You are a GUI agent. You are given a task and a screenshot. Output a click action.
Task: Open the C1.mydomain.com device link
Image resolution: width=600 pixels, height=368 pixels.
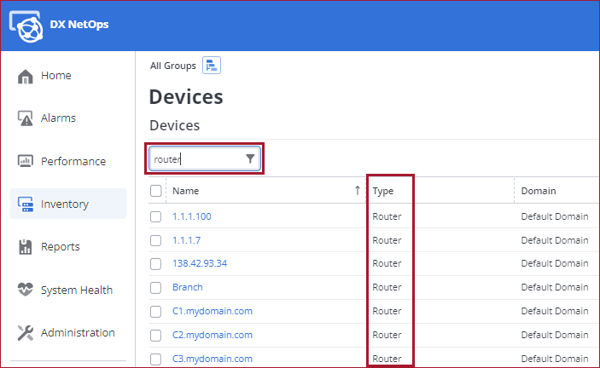click(212, 311)
